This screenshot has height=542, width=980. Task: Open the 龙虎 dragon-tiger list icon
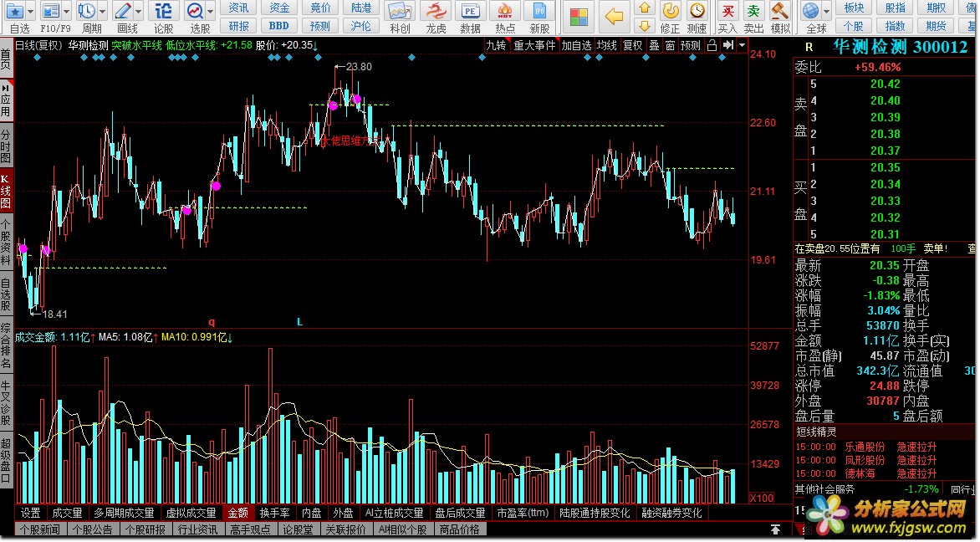tap(436, 11)
